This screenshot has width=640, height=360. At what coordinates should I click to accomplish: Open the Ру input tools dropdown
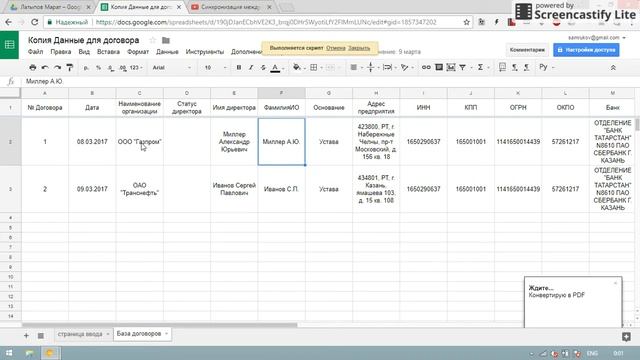(547, 67)
